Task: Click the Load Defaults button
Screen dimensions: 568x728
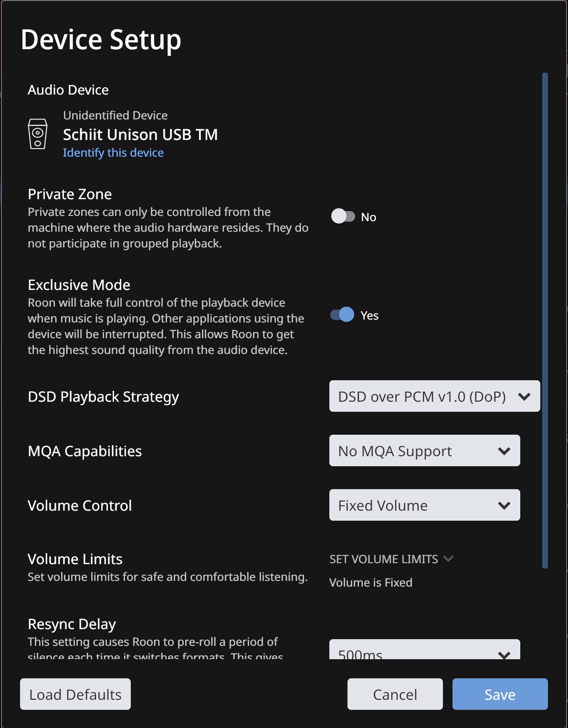Action: coord(75,694)
